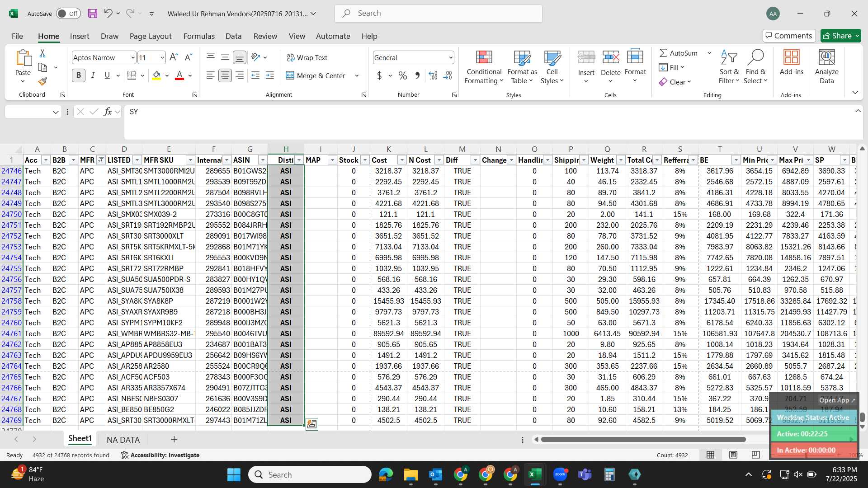Toggle Center horizontal alignment

[225, 75]
